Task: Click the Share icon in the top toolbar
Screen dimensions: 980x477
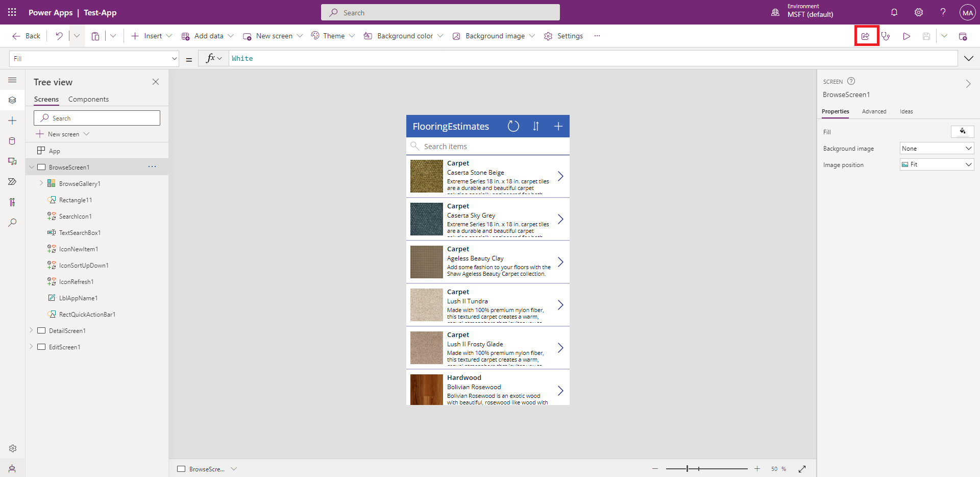Action: [x=866, y=36]
